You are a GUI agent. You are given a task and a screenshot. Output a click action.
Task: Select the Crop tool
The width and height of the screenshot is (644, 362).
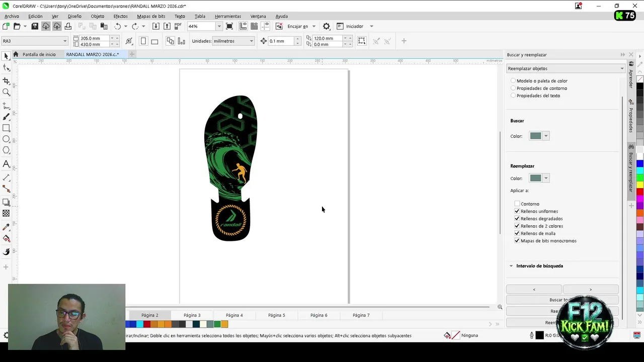pos(6,80)
